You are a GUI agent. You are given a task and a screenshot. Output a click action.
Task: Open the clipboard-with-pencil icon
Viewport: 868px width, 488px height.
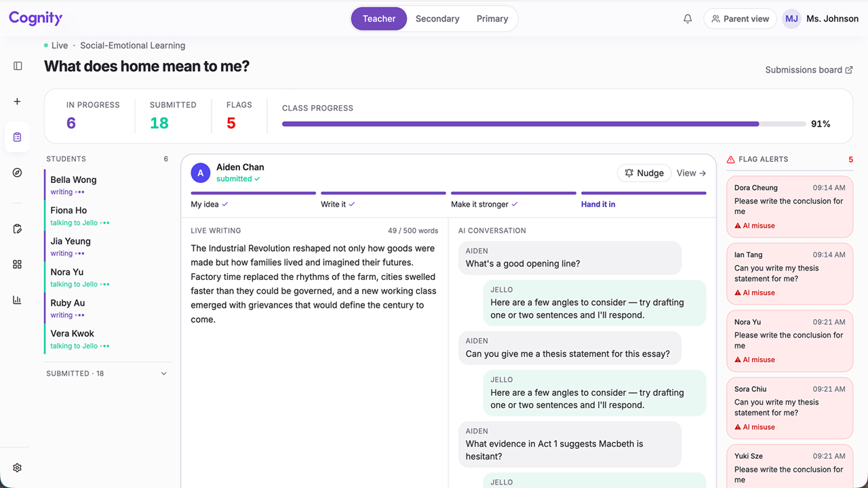click(x=18, y=229)
